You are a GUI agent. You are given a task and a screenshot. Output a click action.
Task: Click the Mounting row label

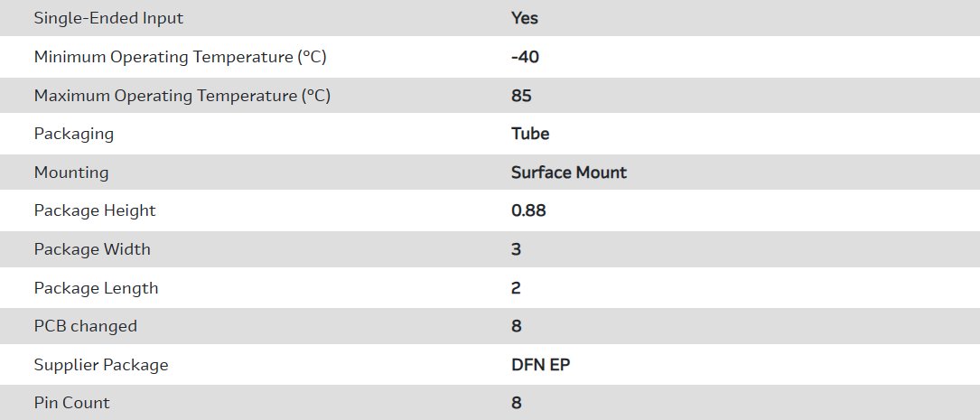71,173
